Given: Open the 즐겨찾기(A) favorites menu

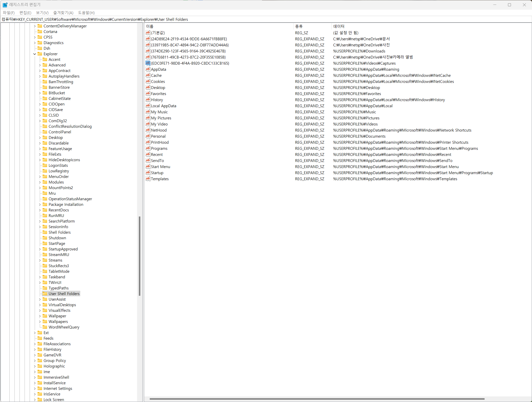Looking at the screenshot, I should pyautogui.click(x=63, y=13).
